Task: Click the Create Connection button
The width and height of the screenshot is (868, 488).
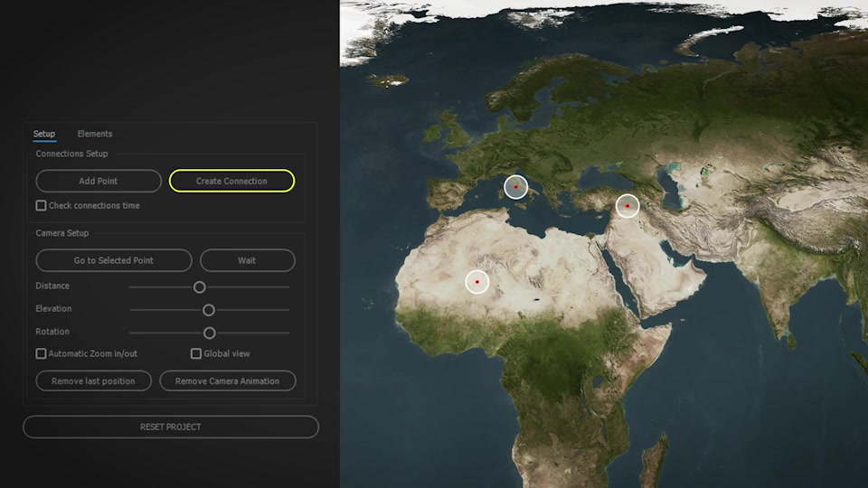Action: [231, 181]
